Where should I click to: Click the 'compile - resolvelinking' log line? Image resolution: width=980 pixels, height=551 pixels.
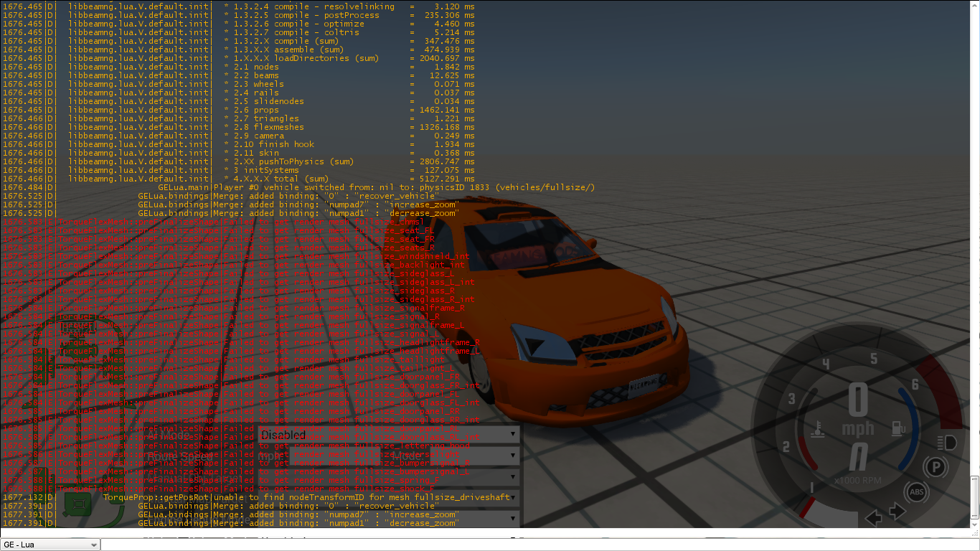tap(238, 6)
